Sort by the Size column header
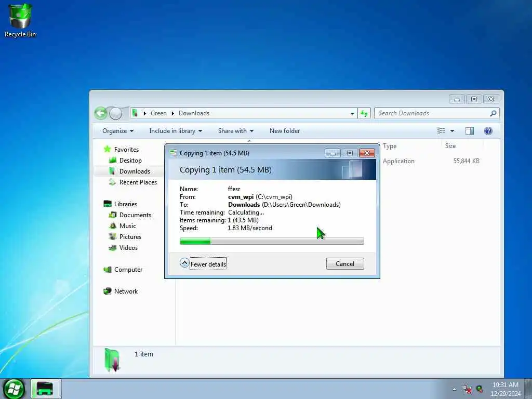The image size is (532, 399). tap(450, 146)
